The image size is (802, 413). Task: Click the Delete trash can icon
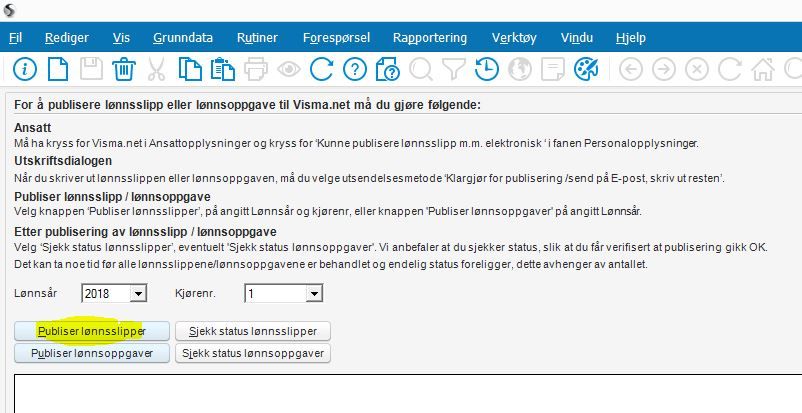(123, 69)
